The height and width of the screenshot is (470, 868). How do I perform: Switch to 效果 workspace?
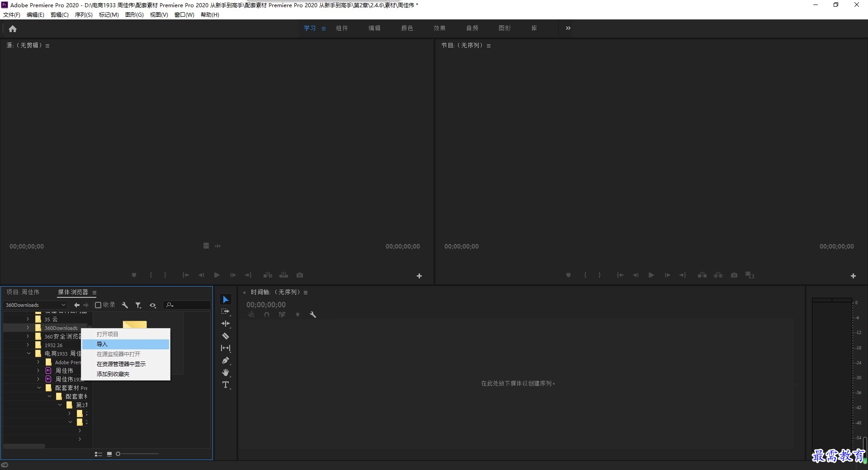(x=439, y=28)
